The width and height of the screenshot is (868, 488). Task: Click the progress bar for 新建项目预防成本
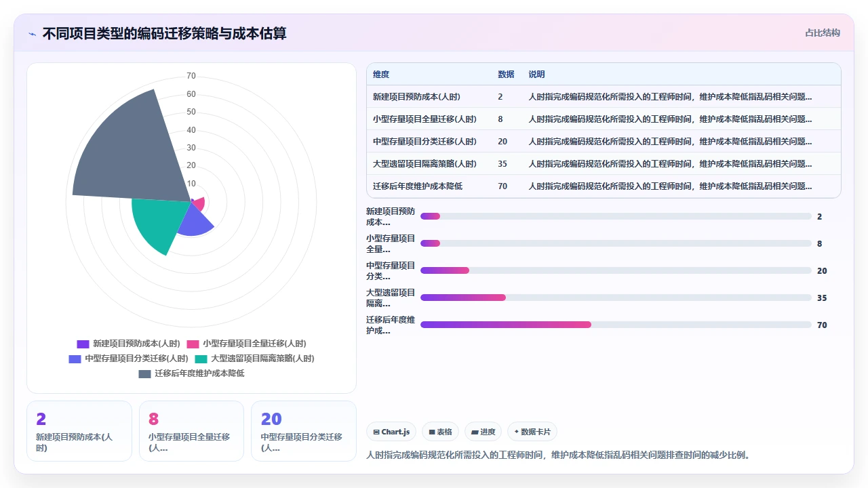point(616,216)
